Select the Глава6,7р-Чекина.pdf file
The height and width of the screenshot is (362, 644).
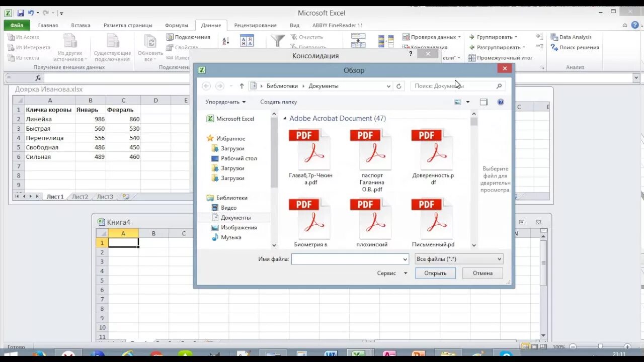click(310, 156)
